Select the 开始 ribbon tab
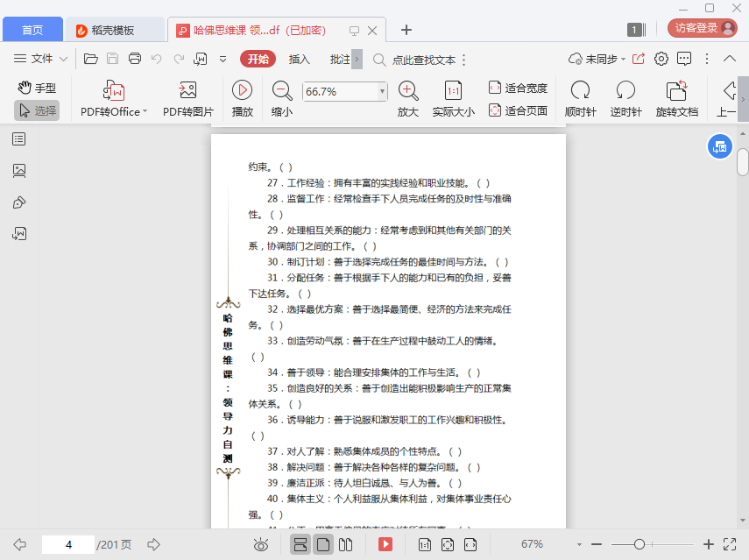 (x=258, y=59)
